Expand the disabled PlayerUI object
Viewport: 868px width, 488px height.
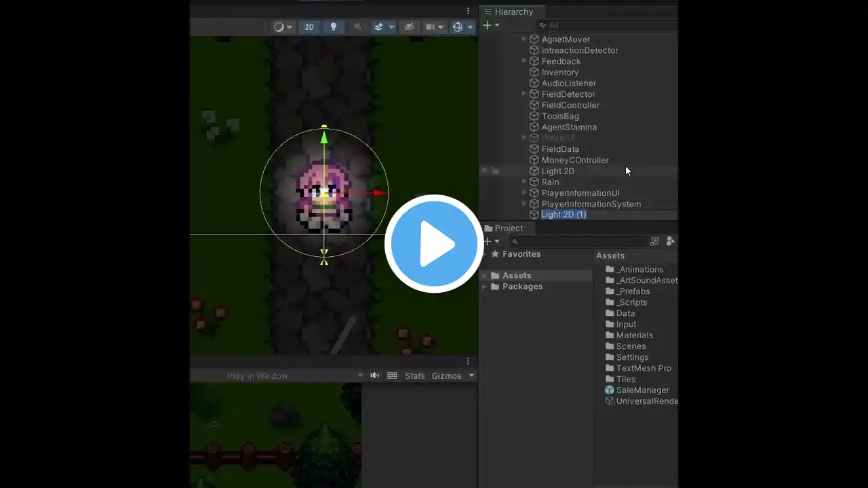(x=524, y=138)
